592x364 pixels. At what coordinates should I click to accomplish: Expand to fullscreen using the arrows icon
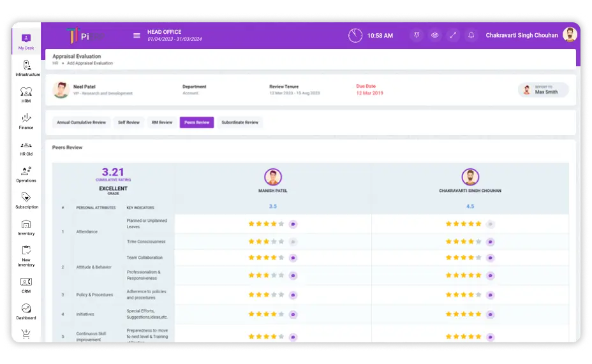[453, 36]
